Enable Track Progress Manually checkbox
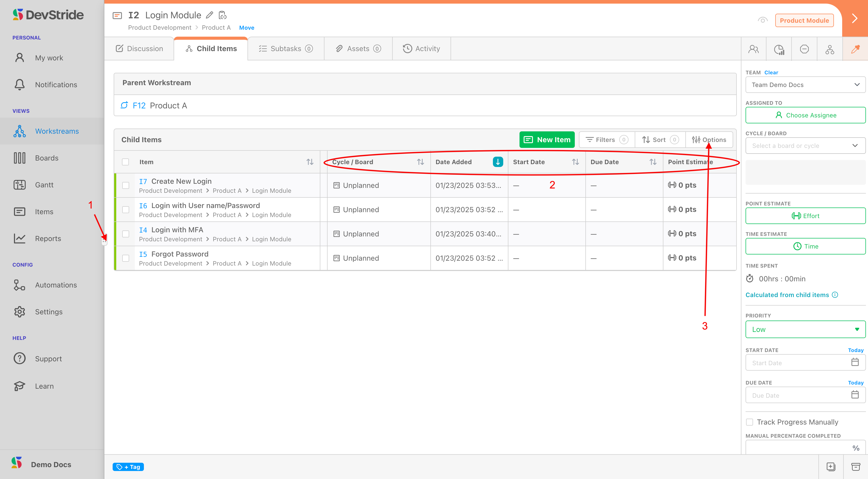The image size is (868, 479). tap(750, 422)
